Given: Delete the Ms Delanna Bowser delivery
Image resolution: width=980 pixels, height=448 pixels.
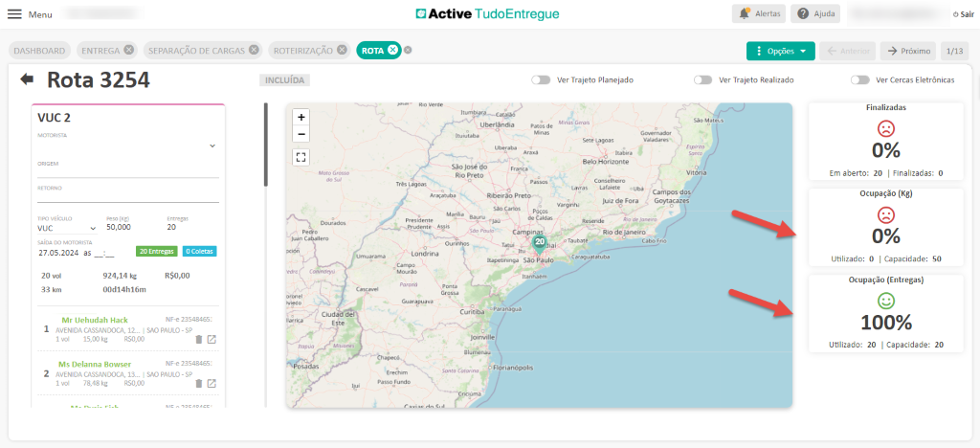Looking at the screenshot, I should pos(199,383).
